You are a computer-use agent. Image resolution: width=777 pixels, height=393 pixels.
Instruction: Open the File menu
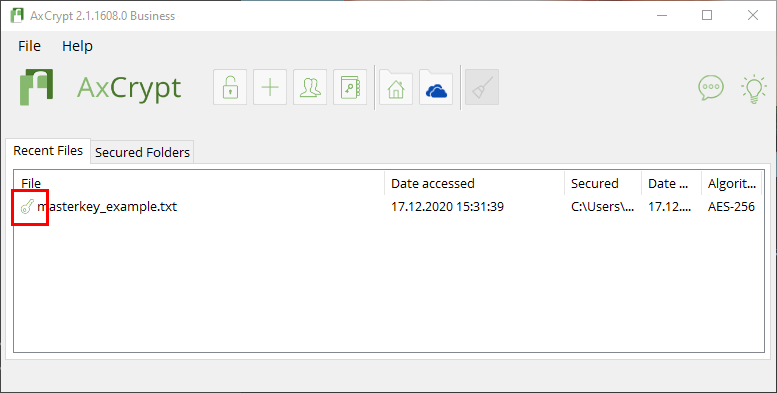[29, 46]
